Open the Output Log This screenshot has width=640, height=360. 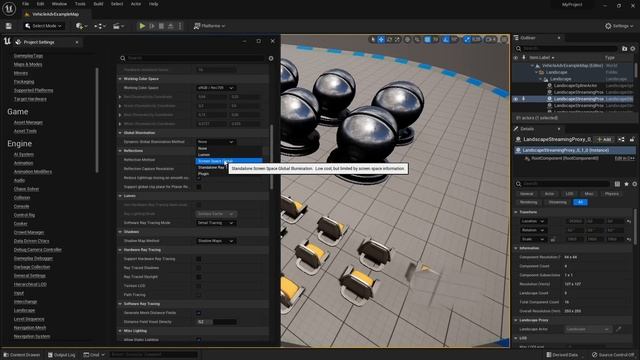[62, 355]
